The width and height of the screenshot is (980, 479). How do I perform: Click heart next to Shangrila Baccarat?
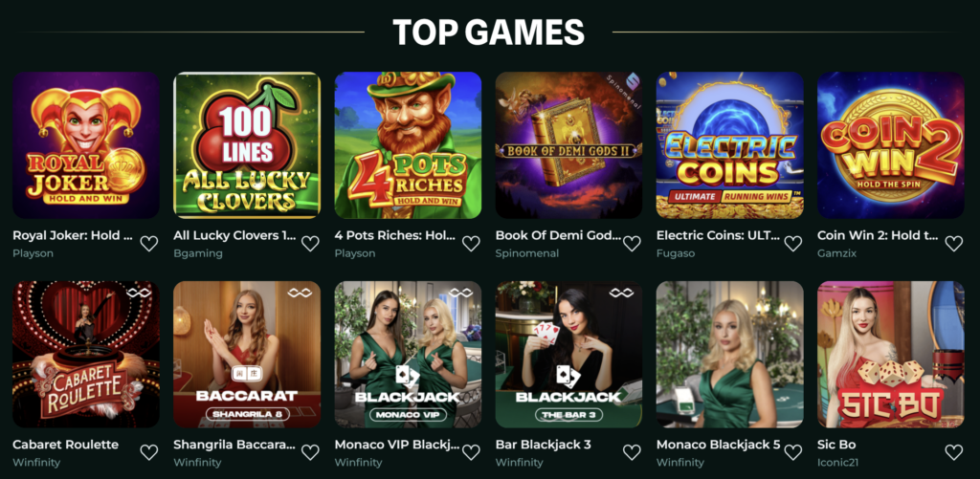(310, 452)
